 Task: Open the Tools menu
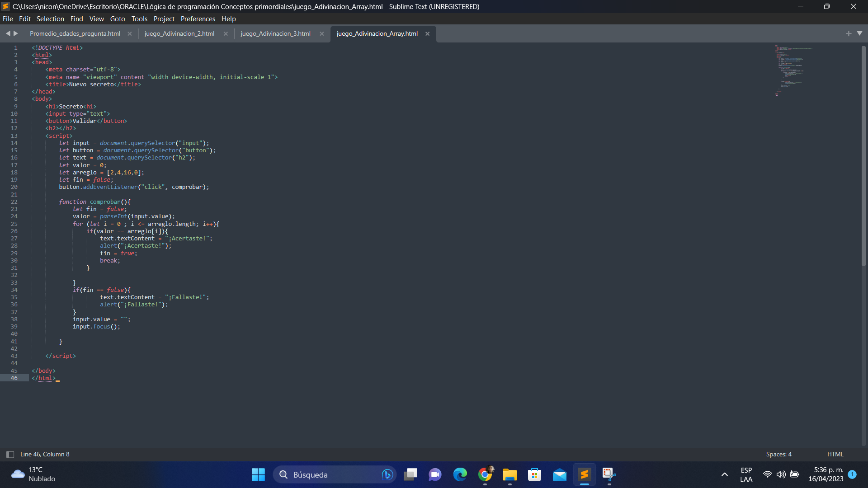coord(139,19)
